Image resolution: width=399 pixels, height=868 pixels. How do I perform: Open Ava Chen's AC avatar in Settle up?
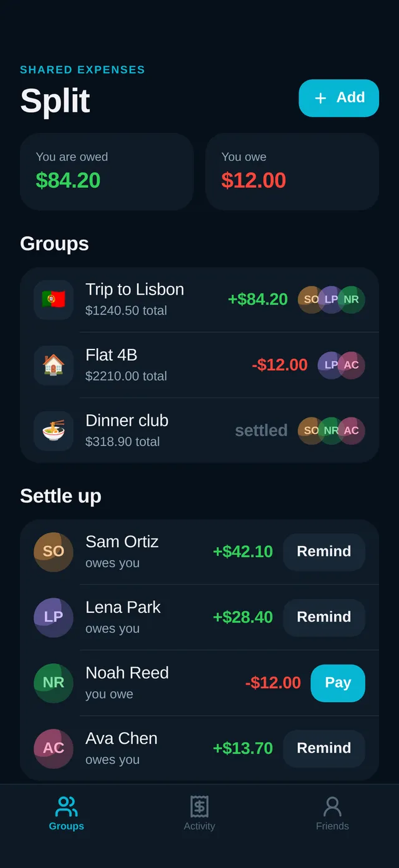pos(54,748)
